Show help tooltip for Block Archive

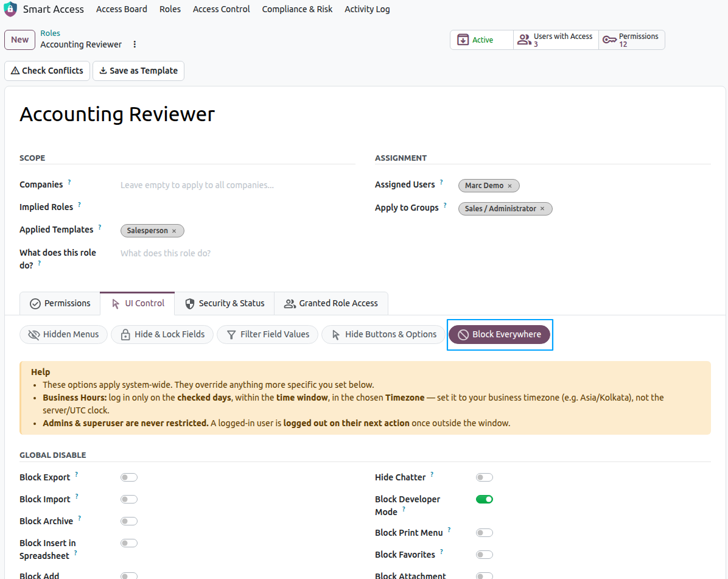[79, 518]
